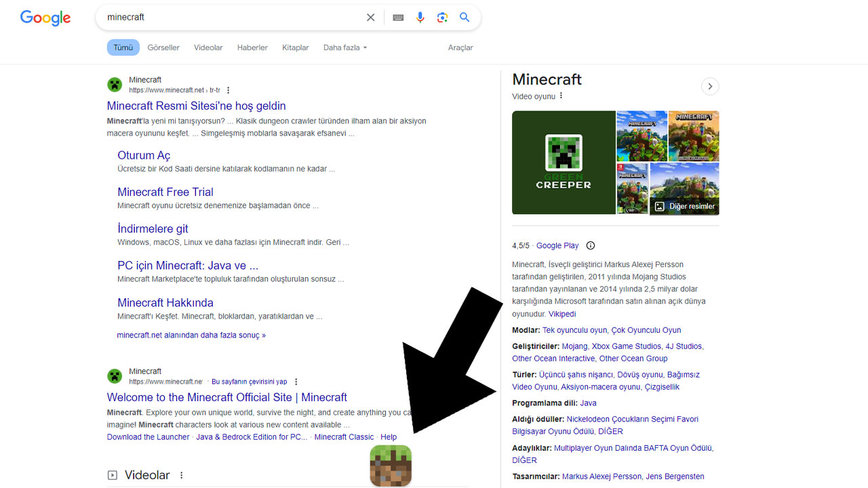Open Welcome to the Minecraft Official Site result
Screen dimensions: 868x488
coord(227,397)
